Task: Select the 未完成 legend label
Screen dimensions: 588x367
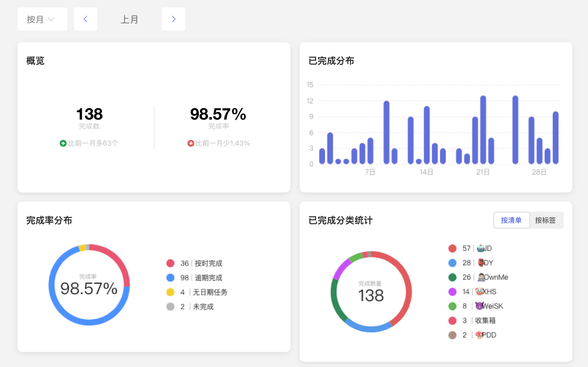Action: 203,306
